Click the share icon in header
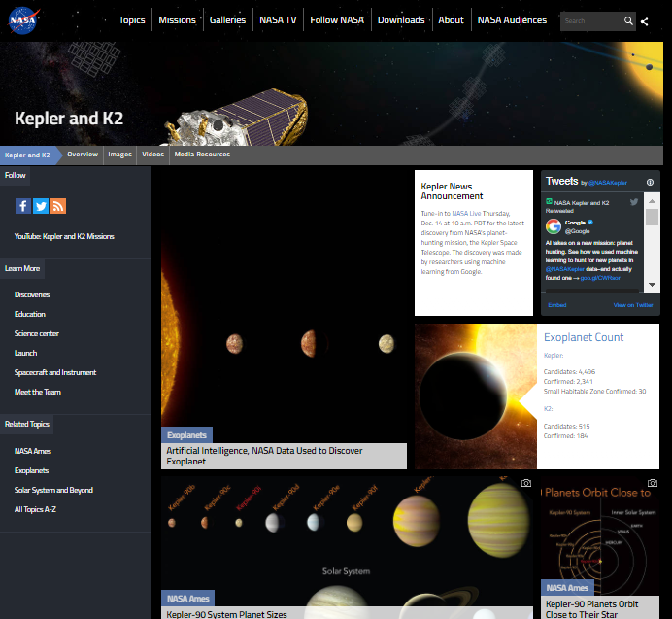The height and width of the screenshot is (619, 672). [x=644, y=21]
